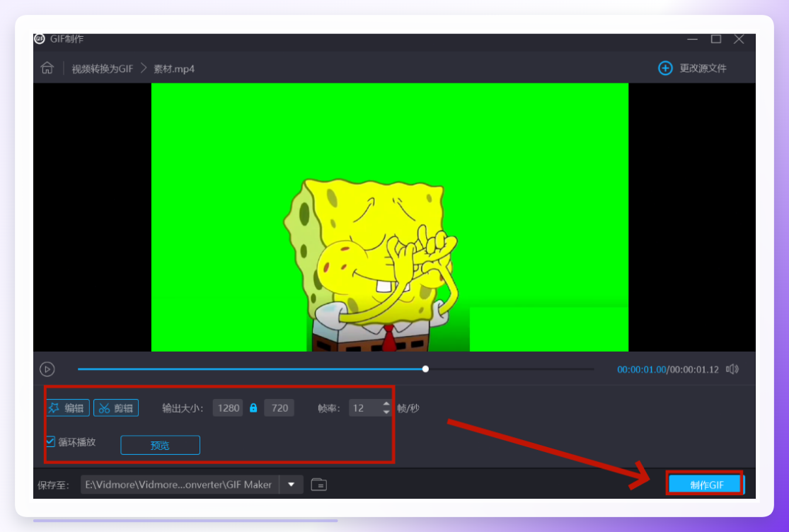Expand the save path dropdown arrow
789x532 pixels.
[x=292, y=484]
